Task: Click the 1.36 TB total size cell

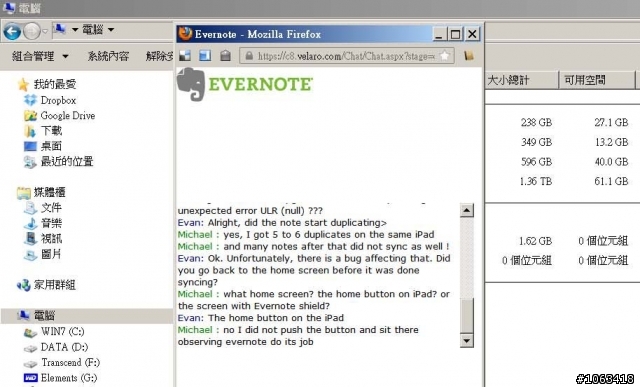Action: coord(536,181)
